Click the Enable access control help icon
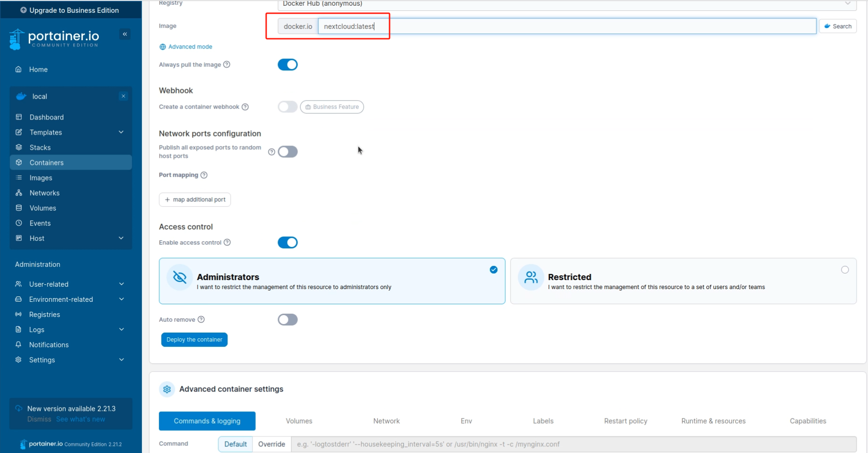The height and width of the screenshot is (453, 868). click(227, 242)
